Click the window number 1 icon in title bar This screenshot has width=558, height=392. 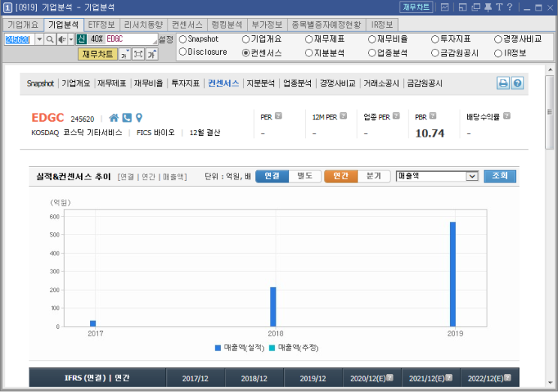tap(8, 8)
